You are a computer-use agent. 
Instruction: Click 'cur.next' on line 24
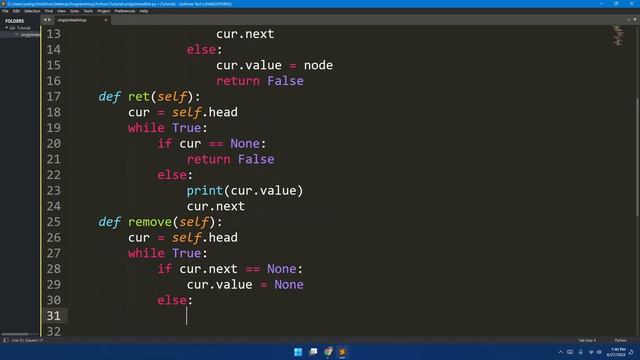pos(216,206)
